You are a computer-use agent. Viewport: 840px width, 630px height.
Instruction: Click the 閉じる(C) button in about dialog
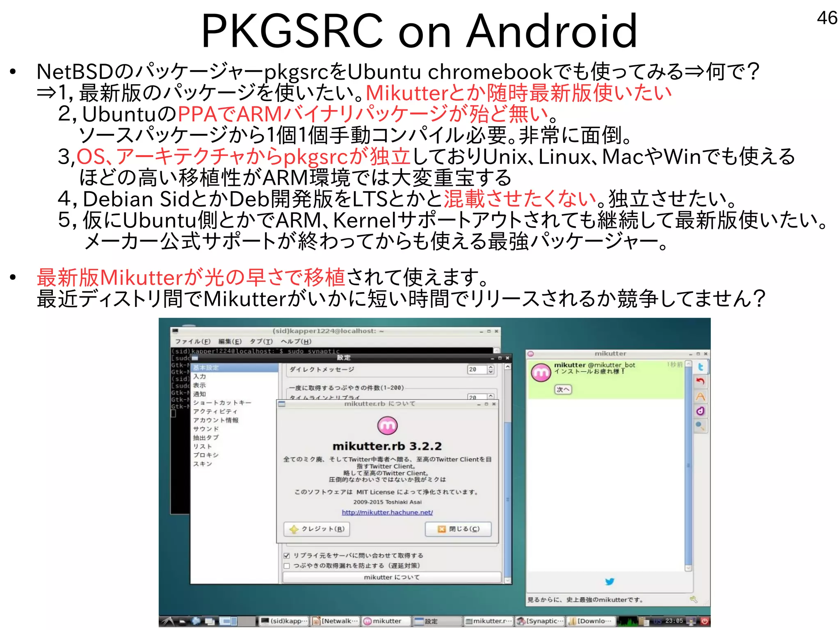coord(458,529)
